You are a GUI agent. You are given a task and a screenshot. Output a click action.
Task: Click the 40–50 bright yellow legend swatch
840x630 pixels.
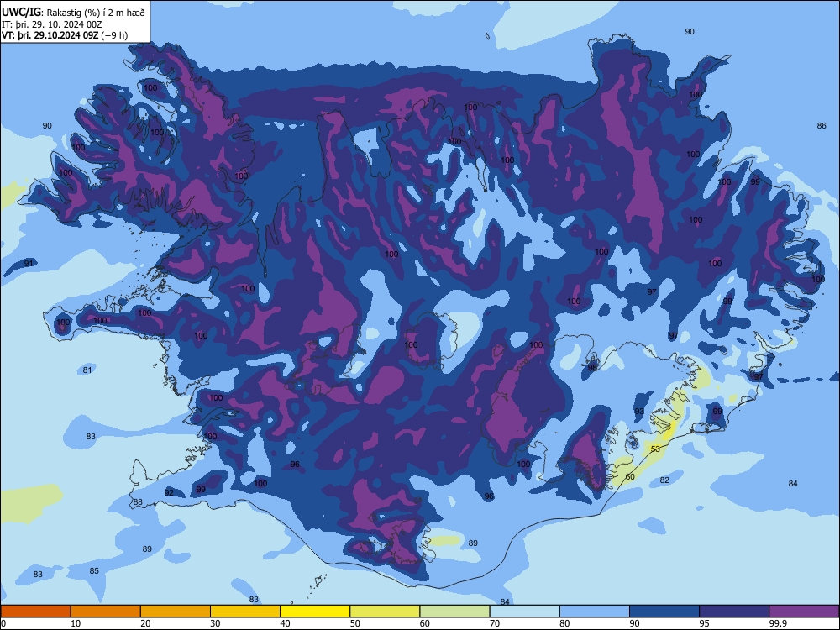pyautogui.click(x=315, y=612)
